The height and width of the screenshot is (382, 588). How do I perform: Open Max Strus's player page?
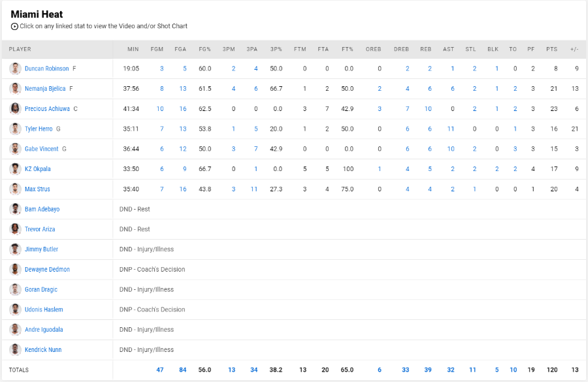click(x=37, y=189)
